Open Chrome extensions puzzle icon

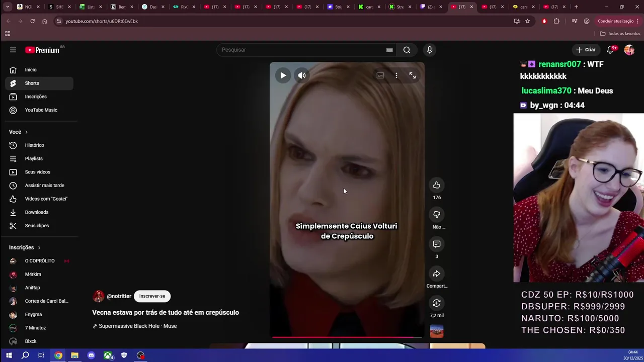[x=556, y=21]
